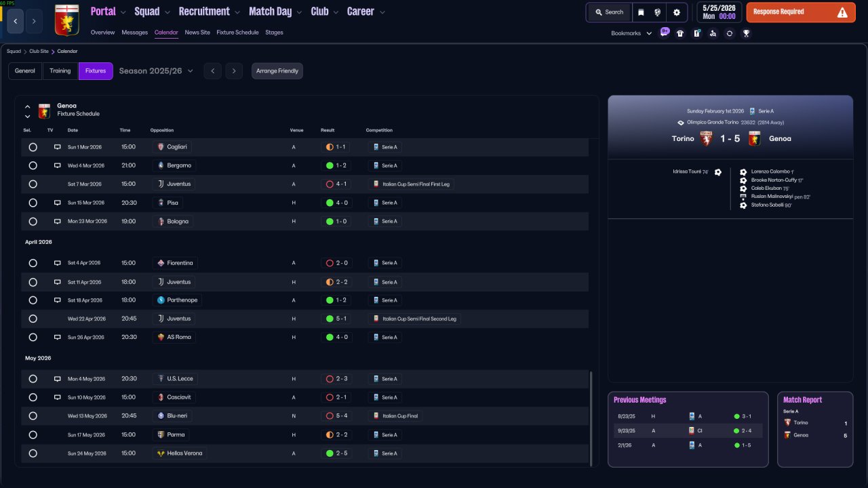868x488 pixels.
Task: Select the Parthenope fixture radio button
Action: click(x=33, y=300)
